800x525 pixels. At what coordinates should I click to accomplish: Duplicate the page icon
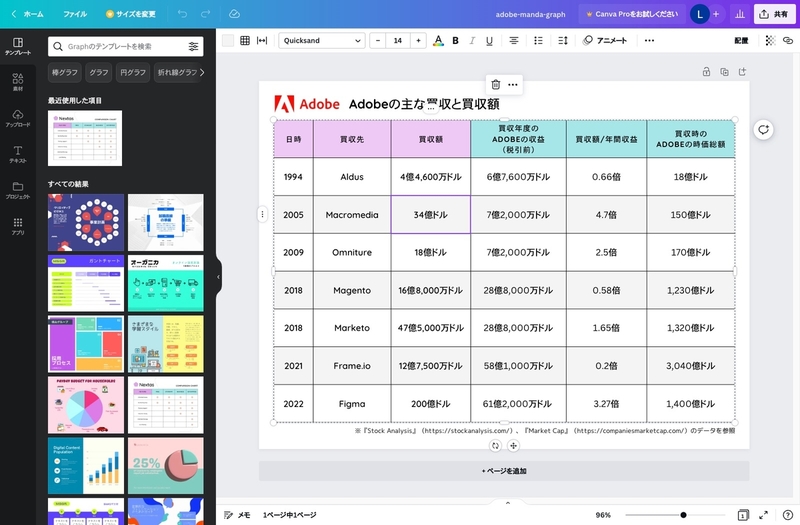click(x=724, y=72)
